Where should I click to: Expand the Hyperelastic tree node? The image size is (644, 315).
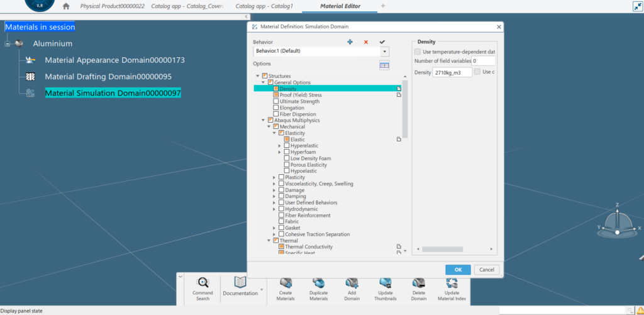point(279,146)
